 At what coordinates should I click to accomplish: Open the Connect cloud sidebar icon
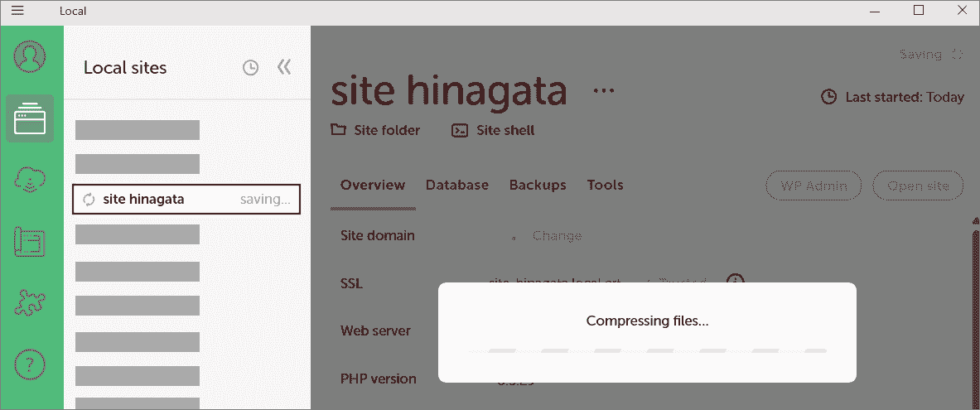click(29, 179)
